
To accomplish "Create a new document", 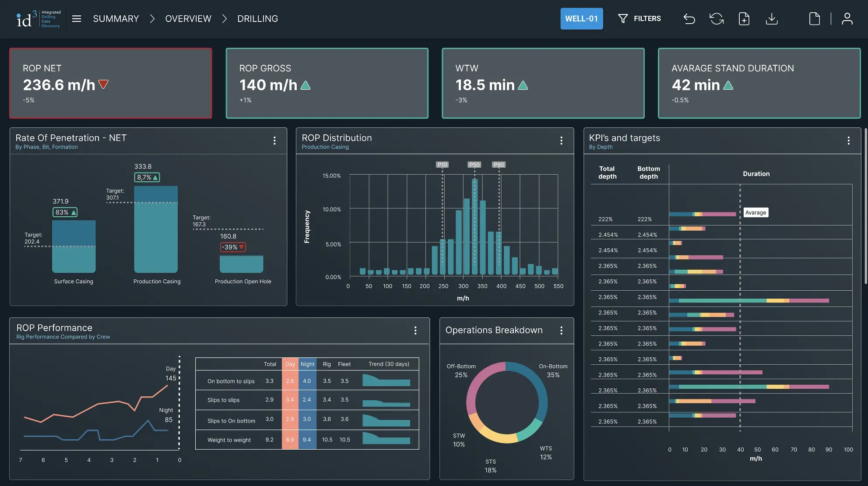I will 744,18.
